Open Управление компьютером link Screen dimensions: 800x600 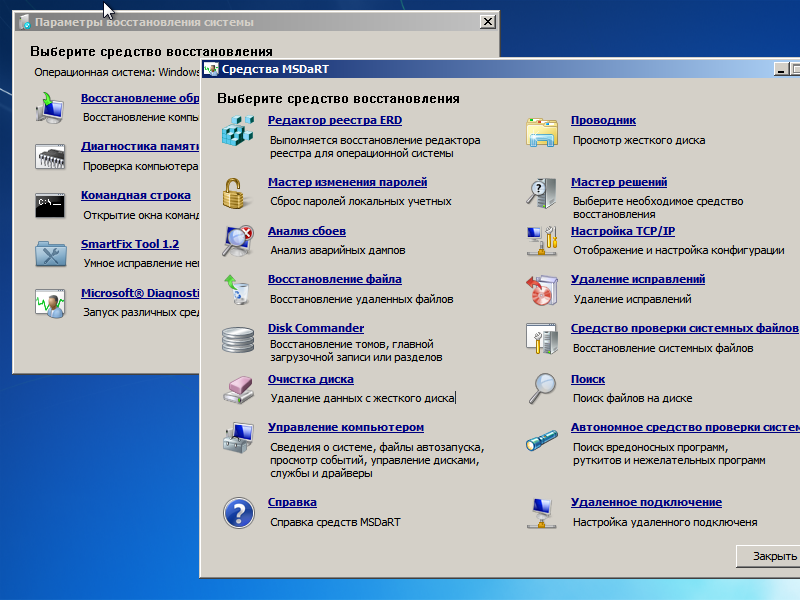(x=346, y=428)
